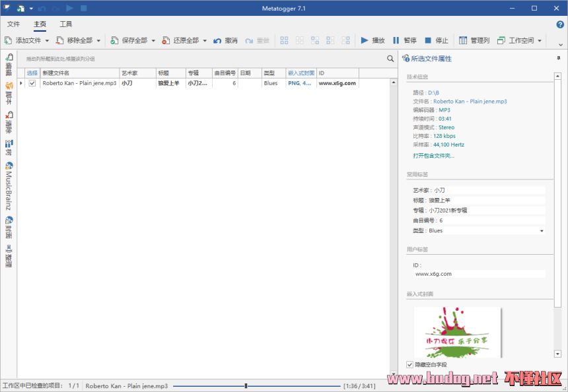Stop playback using the 停止 button
The height and width of the screenshot is (392, 568).
pos(436,40)
